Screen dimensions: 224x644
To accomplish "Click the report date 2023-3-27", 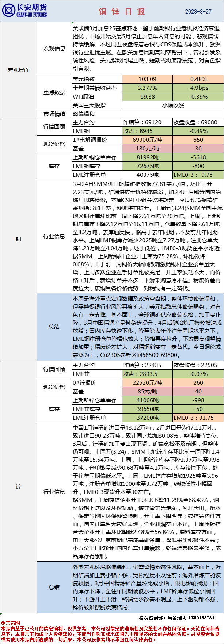I will tap(198, 11).
